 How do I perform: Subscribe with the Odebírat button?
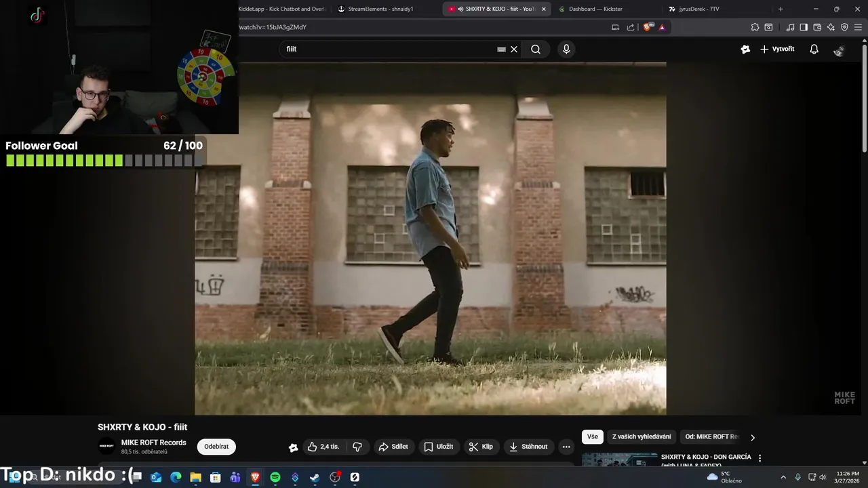point(216,447)
